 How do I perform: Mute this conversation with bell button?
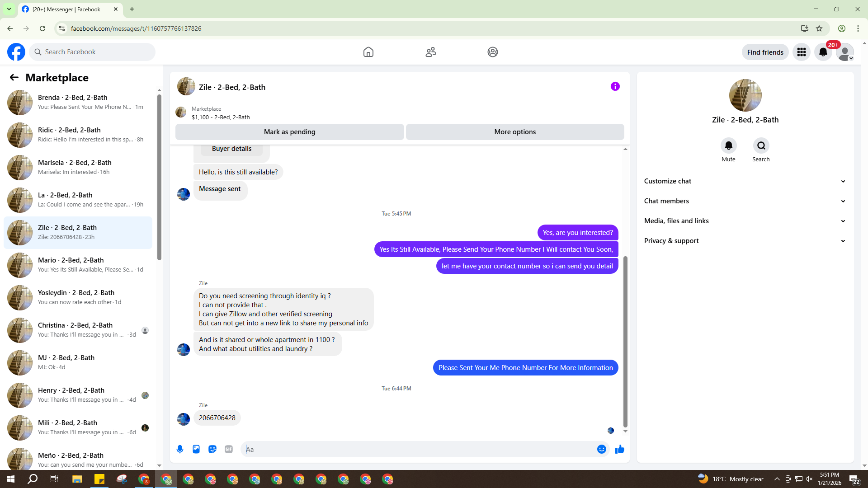(728, 145)
